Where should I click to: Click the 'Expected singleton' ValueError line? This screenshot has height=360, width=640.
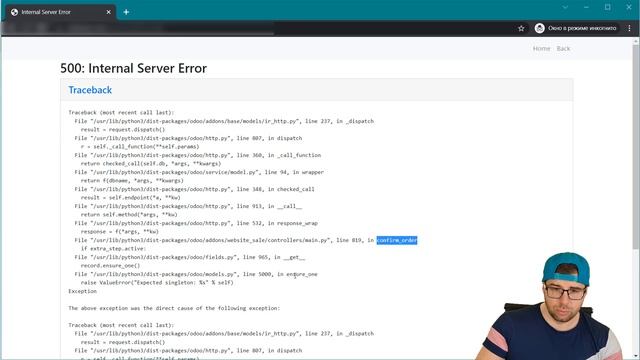[157, 282]
